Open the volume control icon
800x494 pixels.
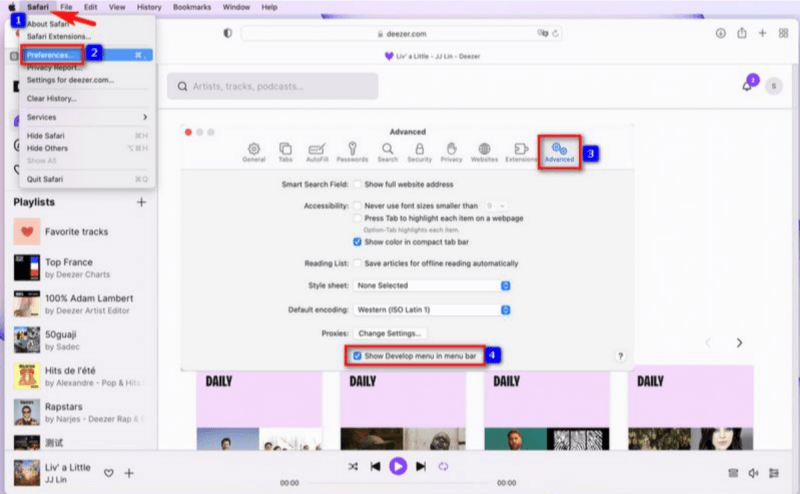(753, 473)
